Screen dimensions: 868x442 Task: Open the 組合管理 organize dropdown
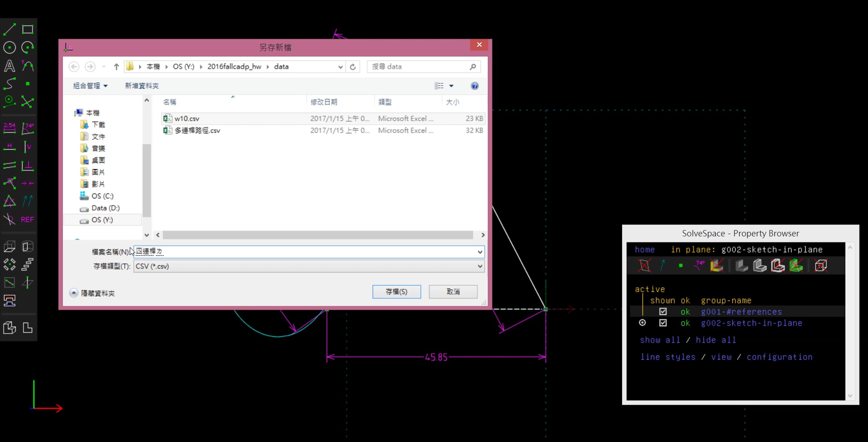pos(90,86)
